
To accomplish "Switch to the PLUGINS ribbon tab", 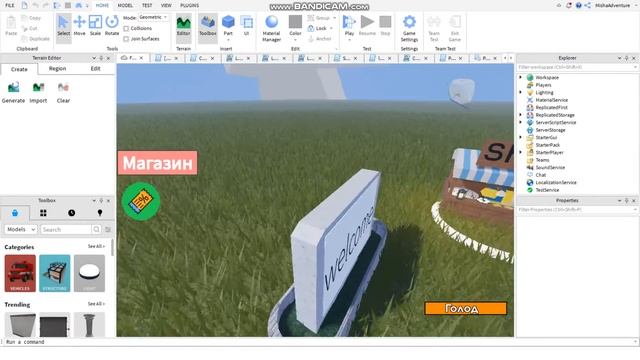I will point(189,5).
